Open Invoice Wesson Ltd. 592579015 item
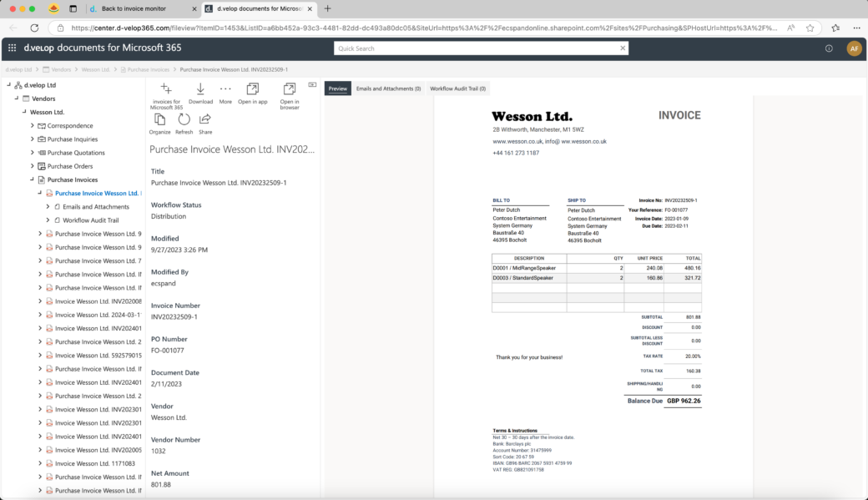This screenshot has width=868, height=500. tap(98, 356)
